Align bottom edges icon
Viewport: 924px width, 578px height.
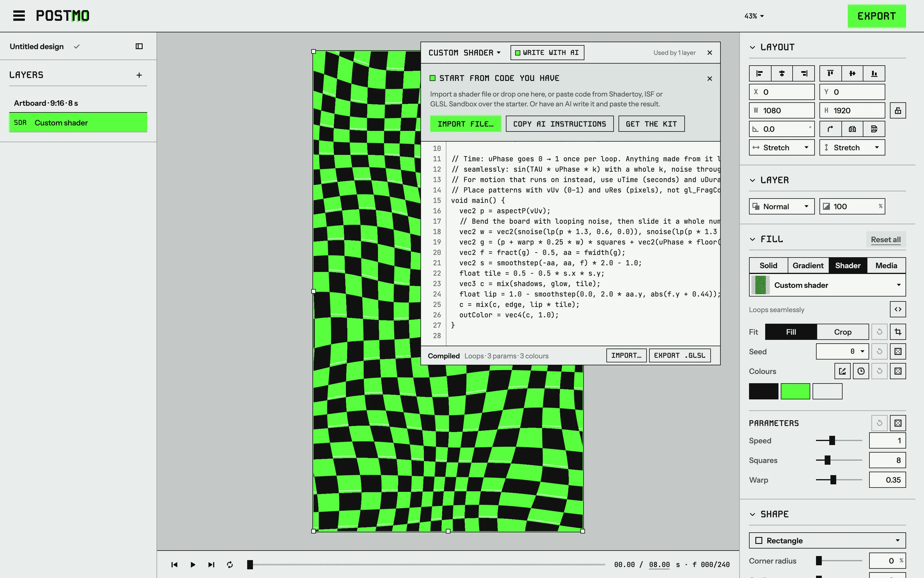[874, 73]
